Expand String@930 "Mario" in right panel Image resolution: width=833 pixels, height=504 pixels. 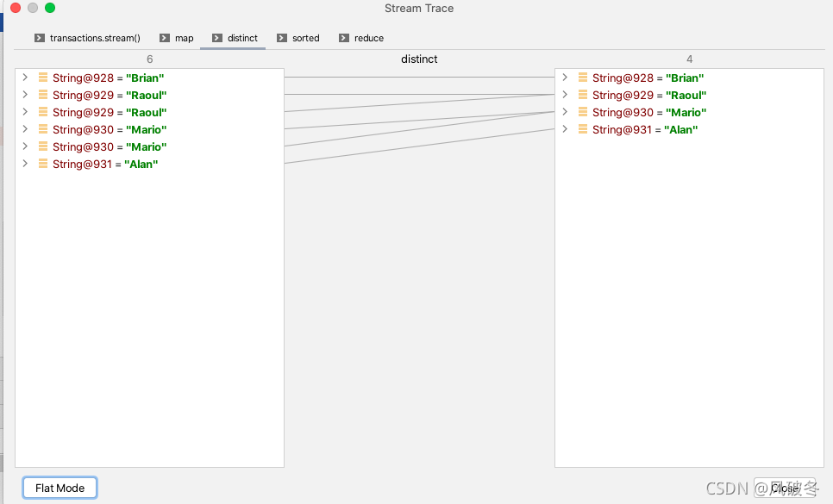coord(563,112)
